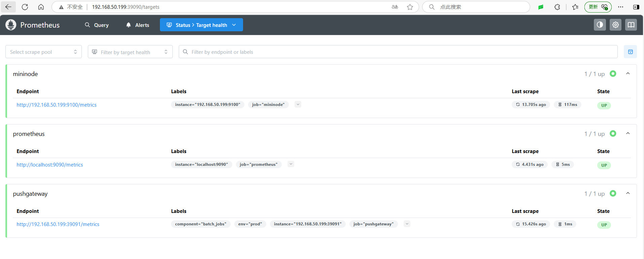Click the 15.426s ago last scrape badge
The width and height of the screenshot is (644, 259).
[x=531, y=224]
